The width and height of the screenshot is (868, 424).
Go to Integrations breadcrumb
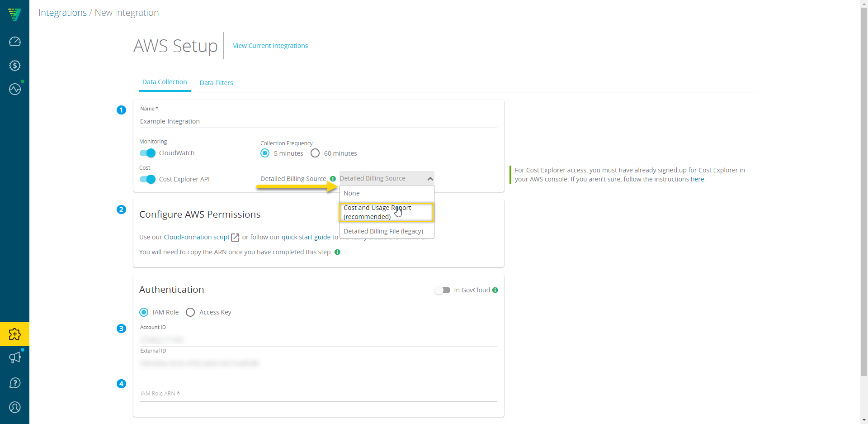[62, 13]
